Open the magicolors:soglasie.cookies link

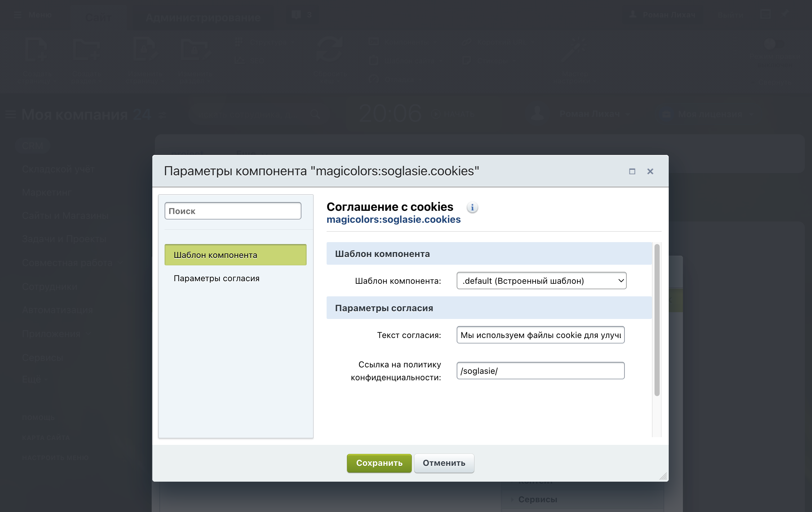point(393,220)
